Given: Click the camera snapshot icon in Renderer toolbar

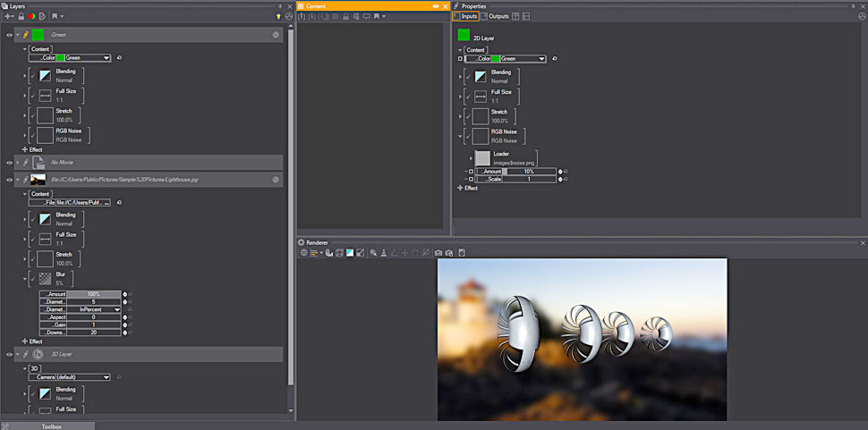Looking at the screenshot, I should click(x=438, y=253).
